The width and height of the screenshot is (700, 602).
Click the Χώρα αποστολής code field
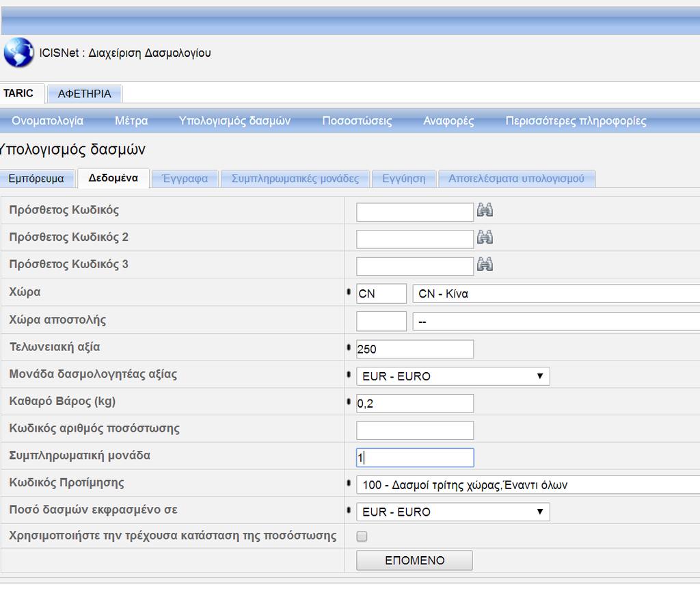click(381, 322)
